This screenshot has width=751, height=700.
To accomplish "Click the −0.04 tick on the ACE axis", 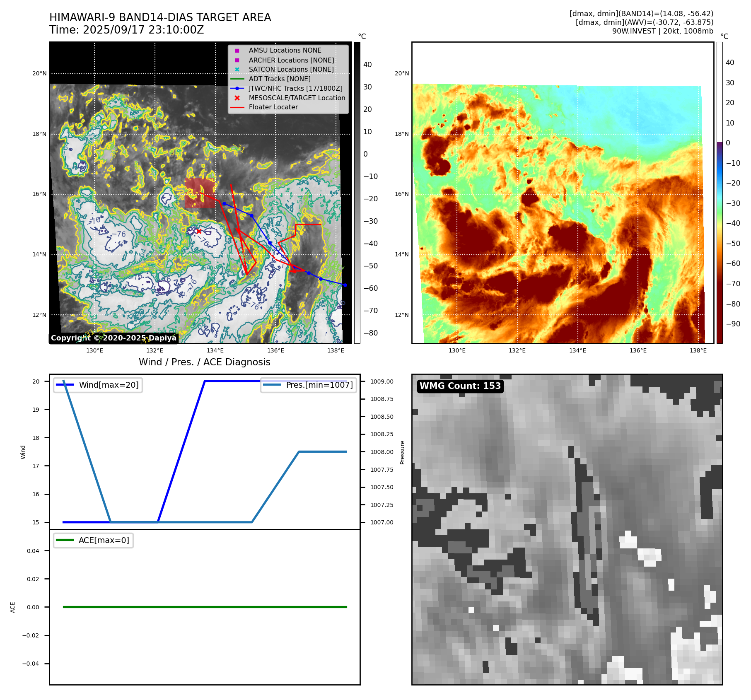I will (x=31, y=664).
